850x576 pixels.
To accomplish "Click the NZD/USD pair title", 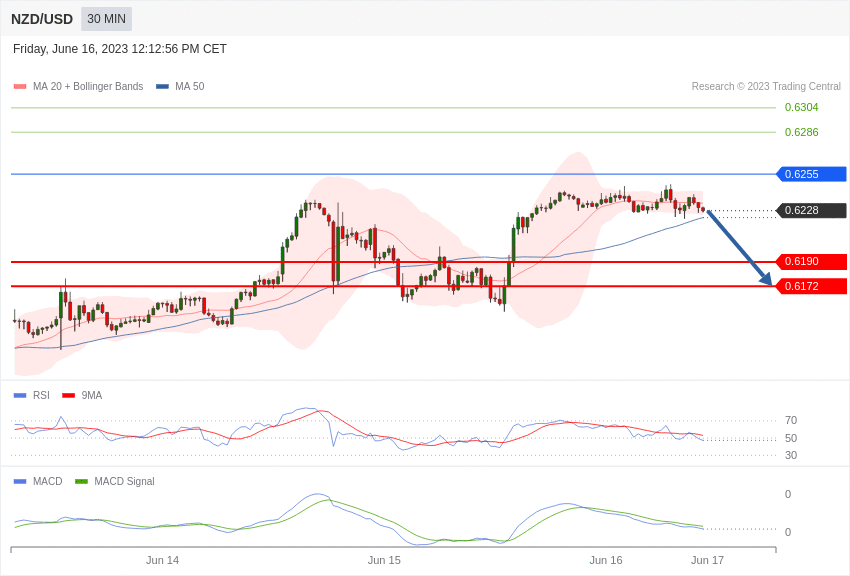I will tap(42, 19).
